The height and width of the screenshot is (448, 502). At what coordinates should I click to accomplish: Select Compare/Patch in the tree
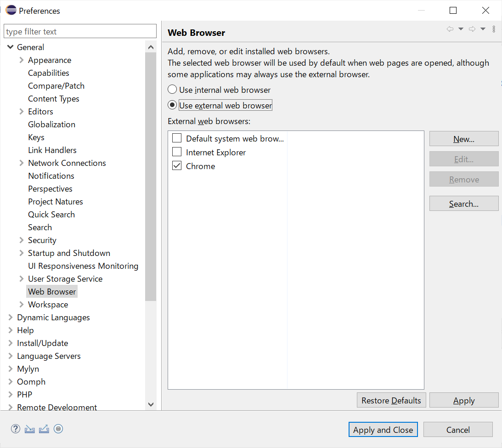tap(56, 86)
